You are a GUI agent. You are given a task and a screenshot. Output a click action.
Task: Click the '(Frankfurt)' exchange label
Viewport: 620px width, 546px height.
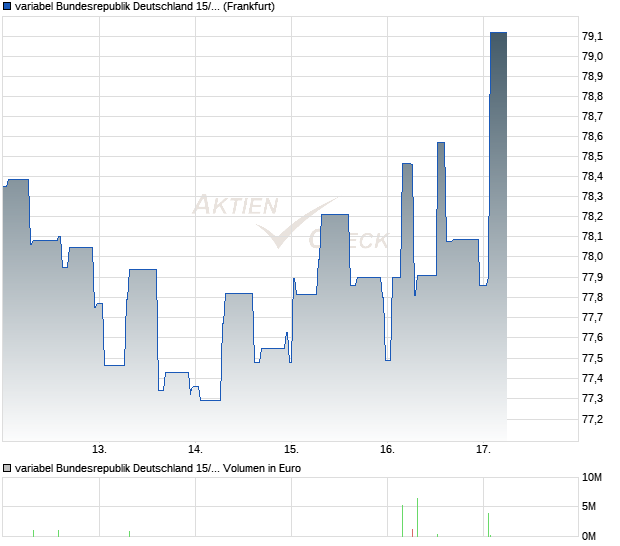click(x=248, y=7)
